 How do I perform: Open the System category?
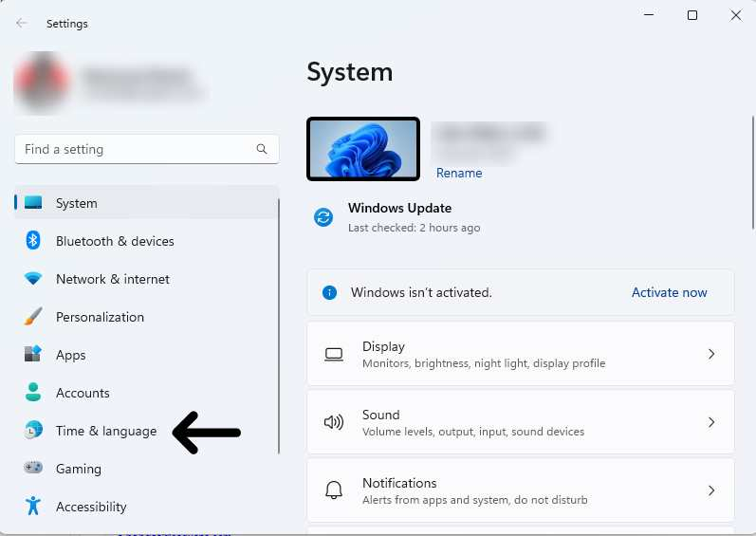coord(147,203)
